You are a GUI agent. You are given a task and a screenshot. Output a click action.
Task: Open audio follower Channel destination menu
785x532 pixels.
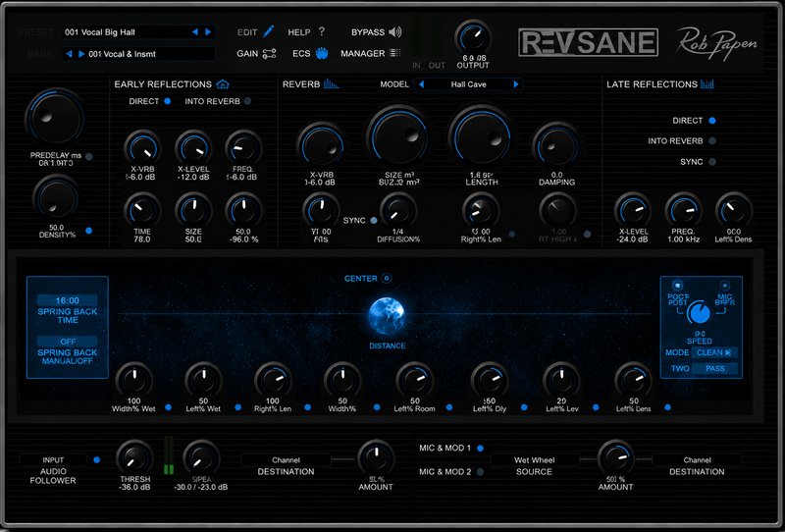(x=286, y=460)
